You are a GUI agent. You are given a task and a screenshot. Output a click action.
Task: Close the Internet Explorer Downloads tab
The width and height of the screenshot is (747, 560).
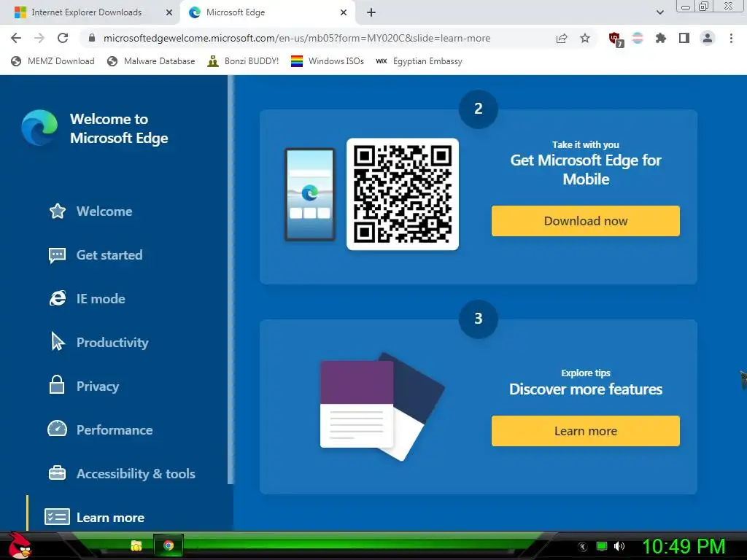click(169, 12)
